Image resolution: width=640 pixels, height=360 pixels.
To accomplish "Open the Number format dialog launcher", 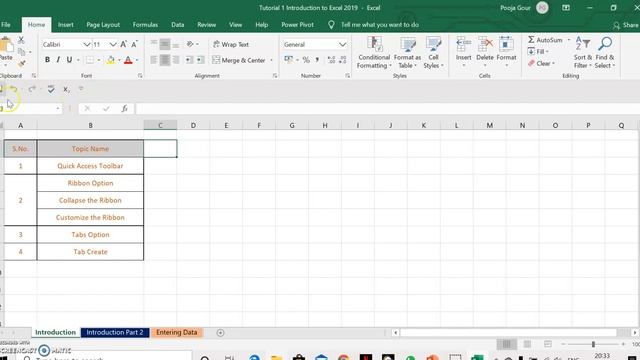I will point(347,76).
